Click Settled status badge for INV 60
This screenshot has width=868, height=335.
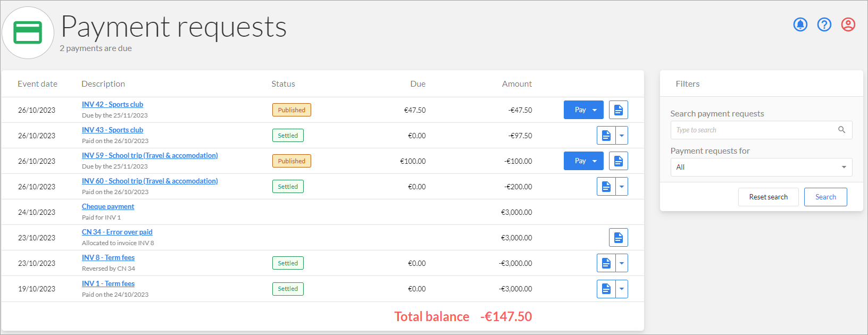click(288, 187)
